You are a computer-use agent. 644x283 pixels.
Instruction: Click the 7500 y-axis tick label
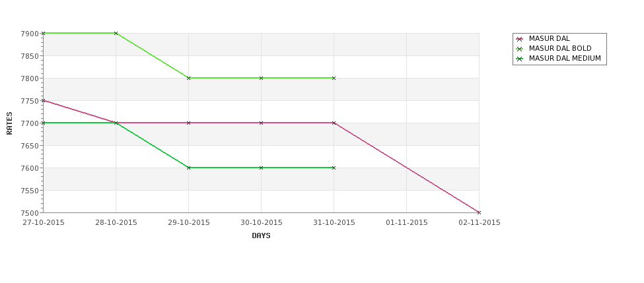(x=30, y=213)
